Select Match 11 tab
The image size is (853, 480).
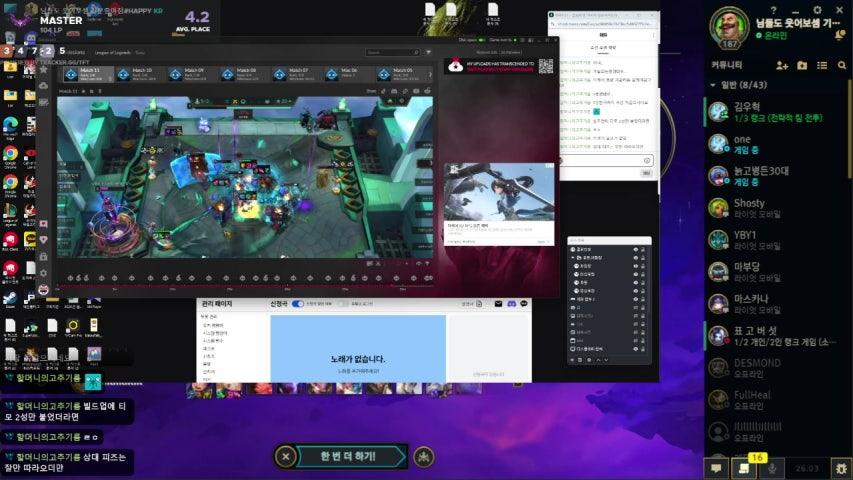(88, 74)
